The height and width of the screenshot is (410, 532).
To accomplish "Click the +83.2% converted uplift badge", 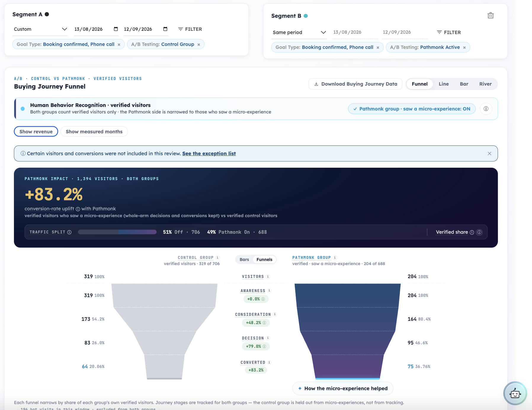I will [x=256, y=370].
